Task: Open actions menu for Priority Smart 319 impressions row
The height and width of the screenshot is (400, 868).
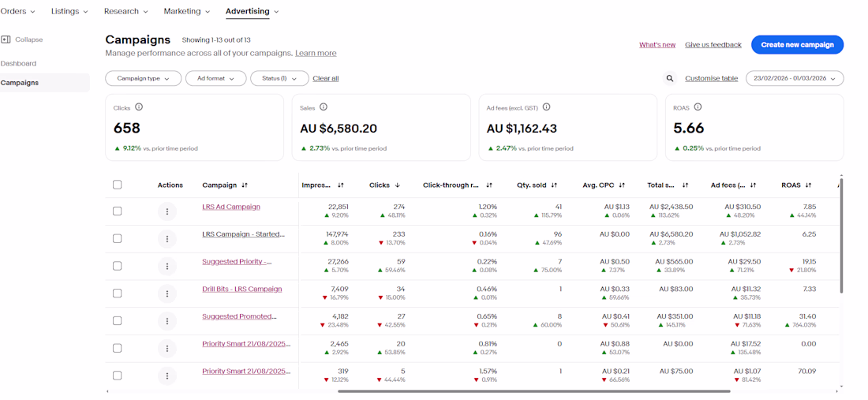Action: point(167,376)
